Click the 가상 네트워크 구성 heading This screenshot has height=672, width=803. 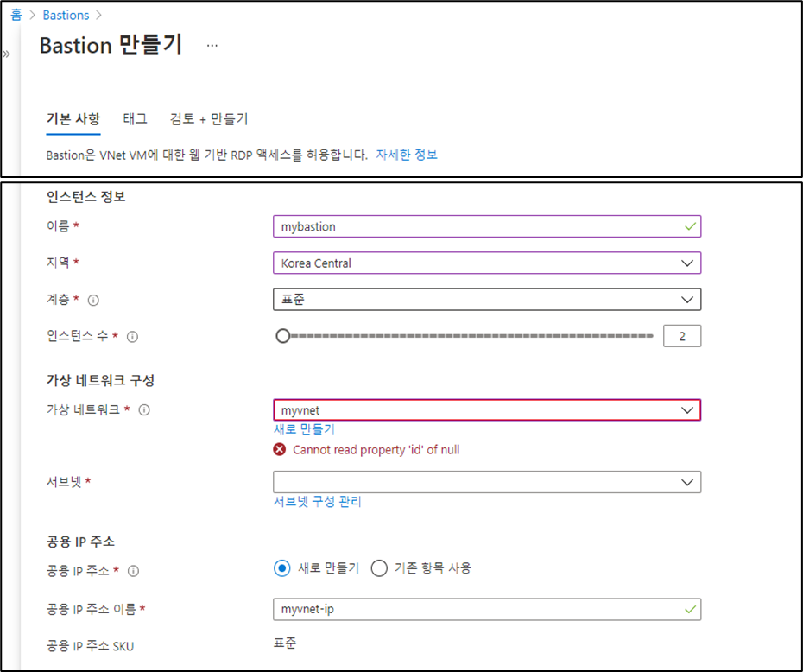click(100, 380)
